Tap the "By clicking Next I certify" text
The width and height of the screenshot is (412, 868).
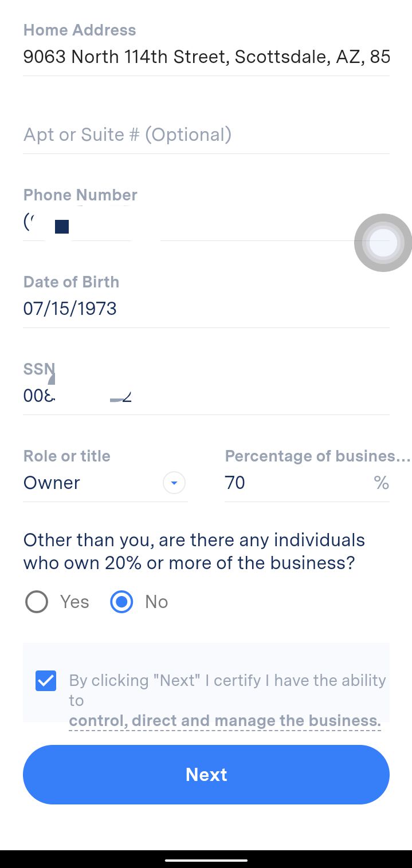click(x=227, y=680)
